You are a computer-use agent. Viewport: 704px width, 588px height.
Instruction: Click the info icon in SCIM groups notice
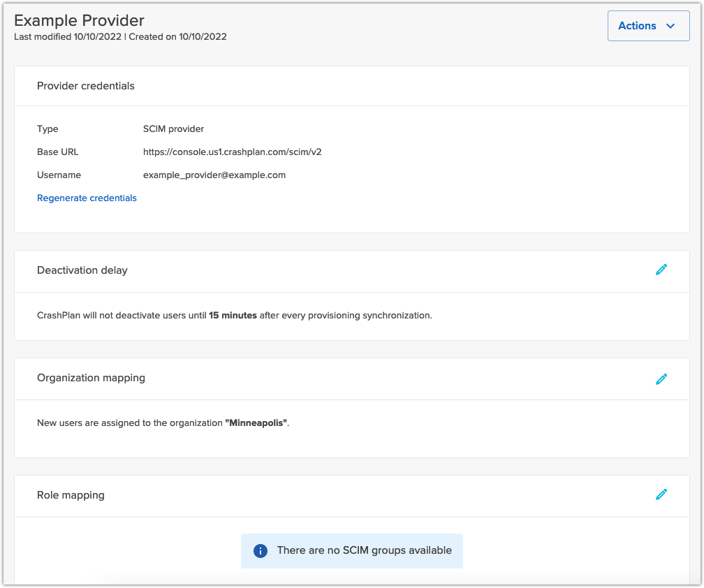point(261,551)
